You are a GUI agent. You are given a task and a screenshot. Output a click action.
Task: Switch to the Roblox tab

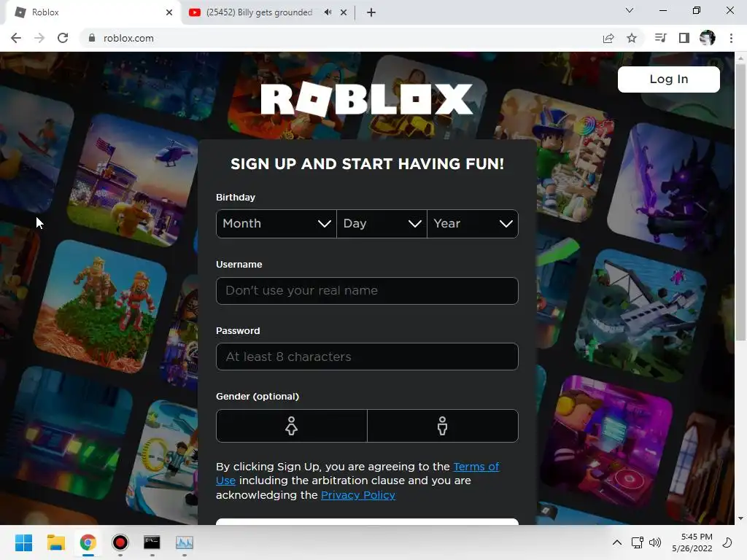coord(94,12)
